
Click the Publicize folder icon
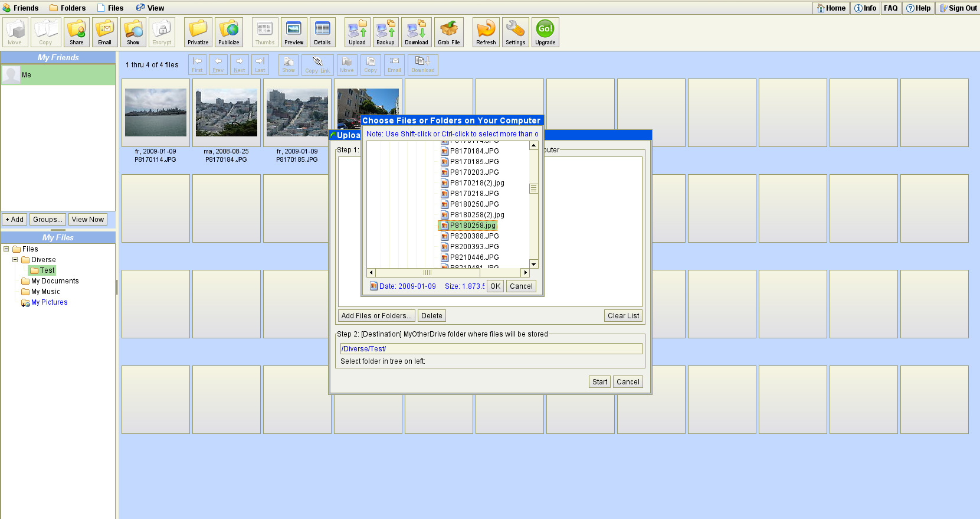(x=228, y=32)
